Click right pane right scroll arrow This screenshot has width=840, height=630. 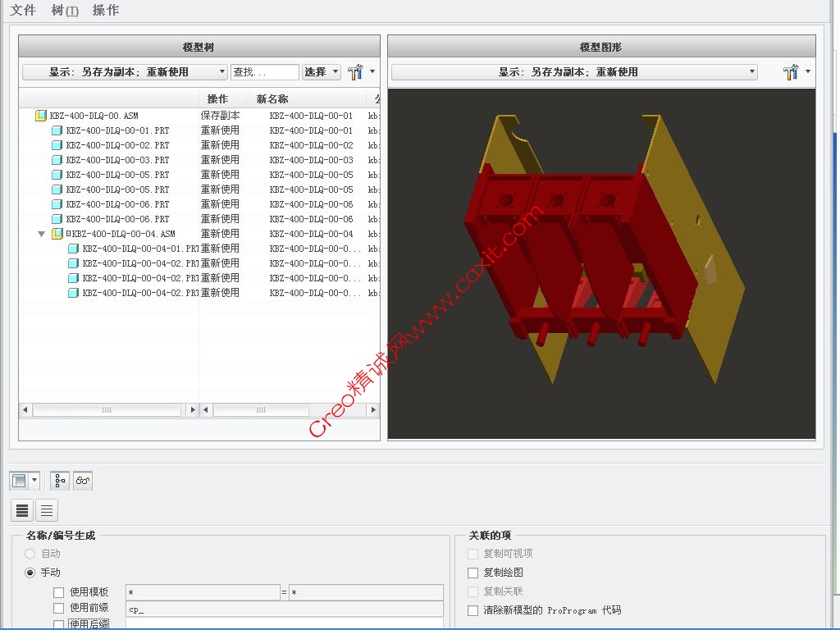click(373, 410)
